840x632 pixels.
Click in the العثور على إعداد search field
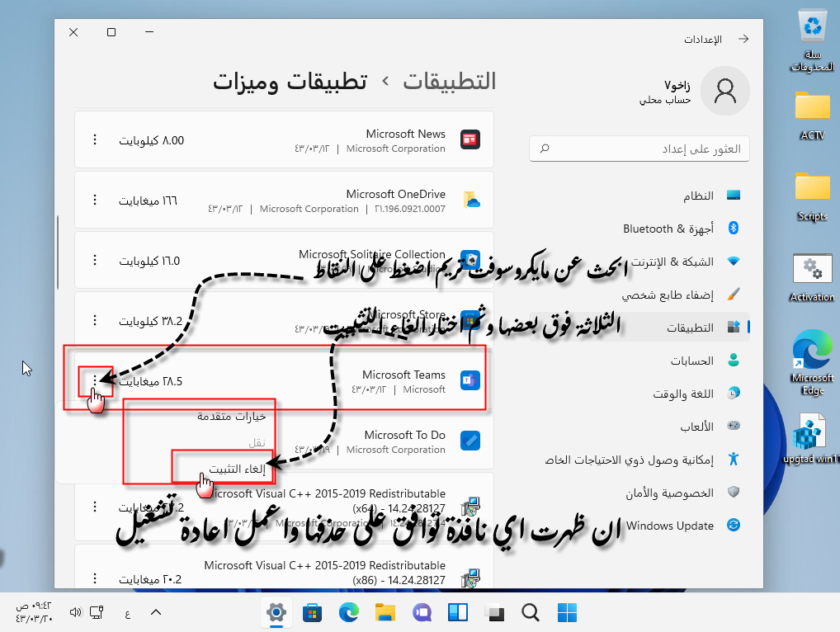639,149
